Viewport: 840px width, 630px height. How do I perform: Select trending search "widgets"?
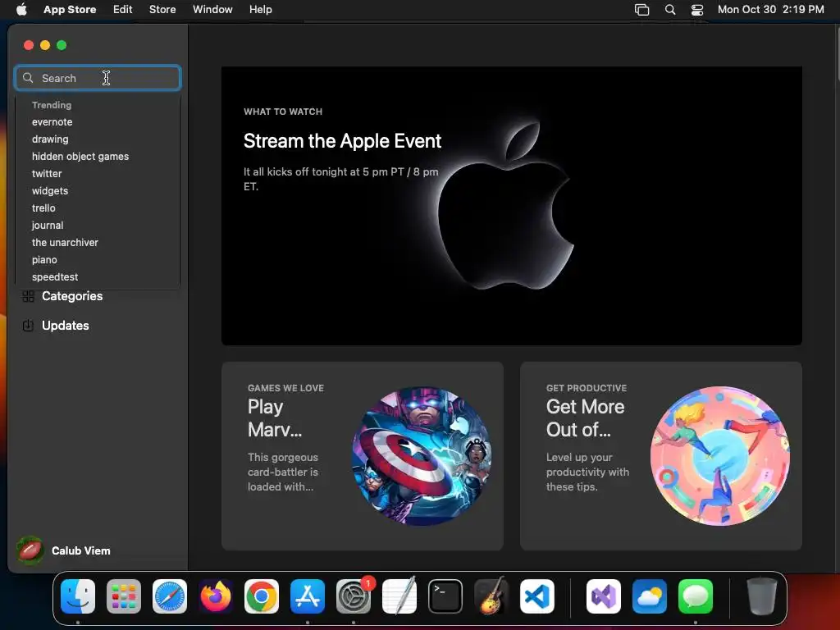click(x=50, y=190)
